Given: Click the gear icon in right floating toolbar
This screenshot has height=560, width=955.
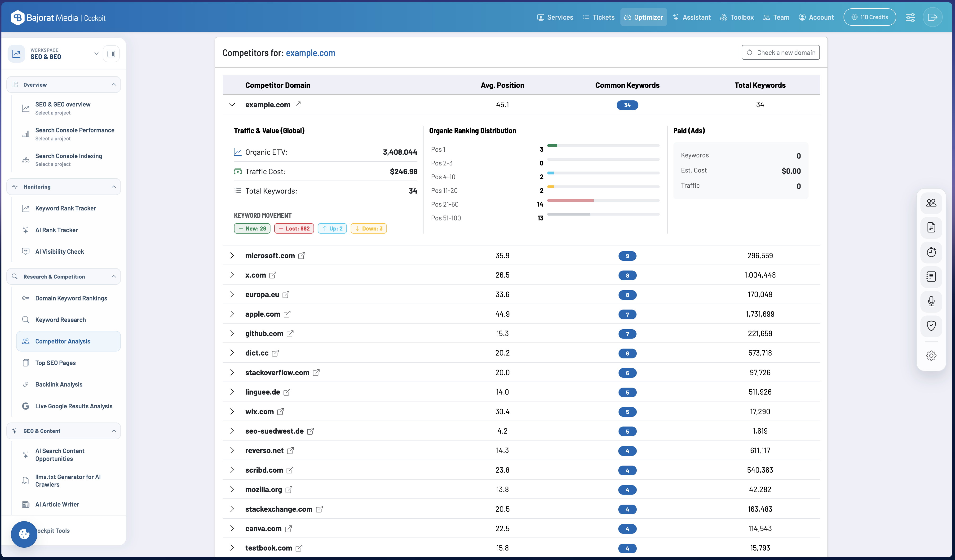Looking at the screenshot, I should (x=931, y=356).
